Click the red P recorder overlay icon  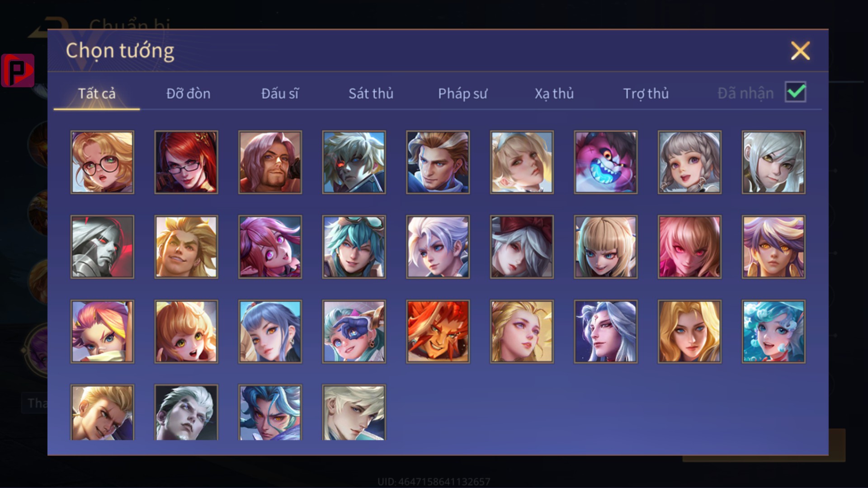click(18, 70)
